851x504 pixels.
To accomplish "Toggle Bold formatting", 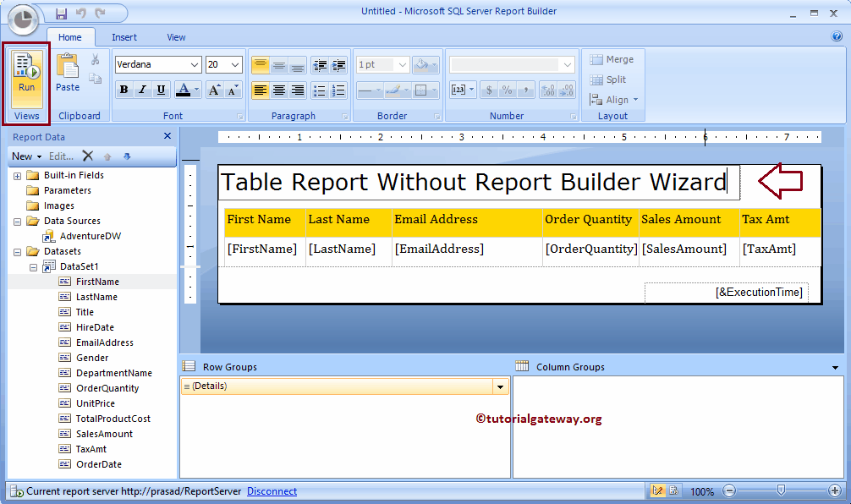I will (124, 90).
